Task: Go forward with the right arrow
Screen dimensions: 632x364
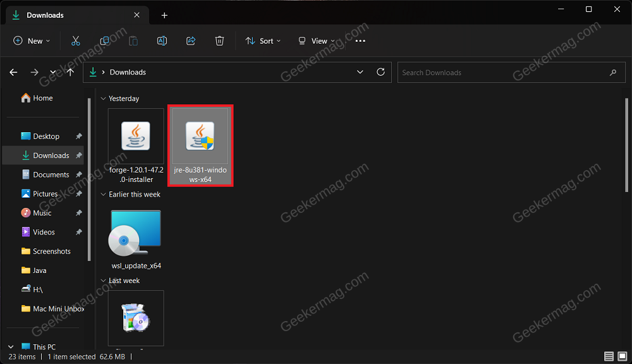Action: (x=34, y=72)
